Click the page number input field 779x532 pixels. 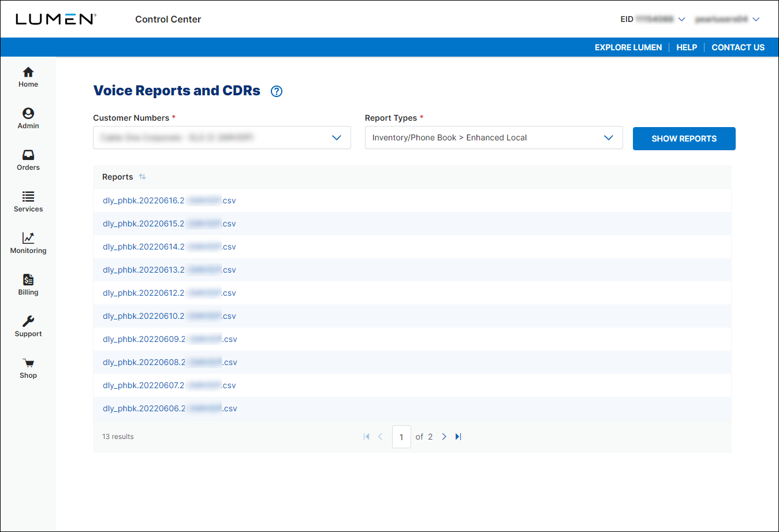tap(401, 437)
